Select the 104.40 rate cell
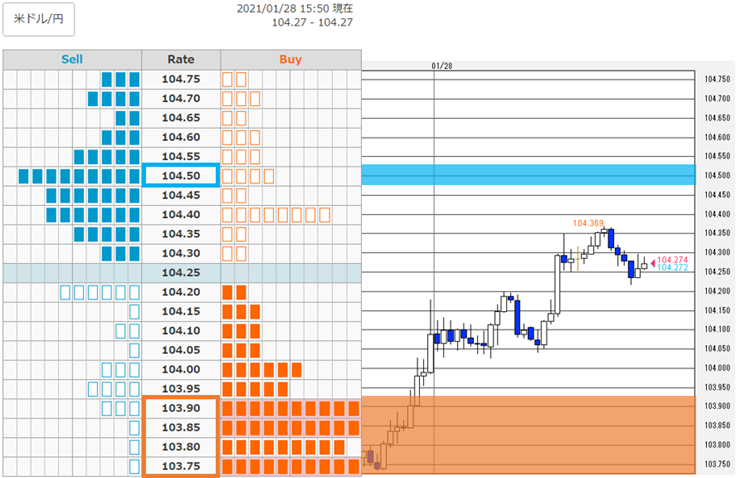This screenshot has height=478, width=736. click(181, 215)
